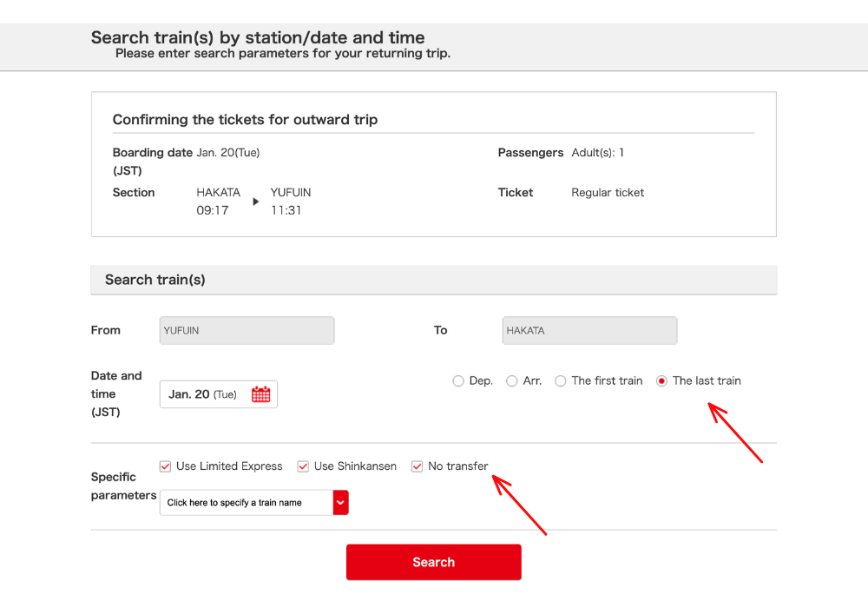Click the outward trip confirmation heading
The height and width of the screenshot is (608, 868).
(x=245, y=120)
